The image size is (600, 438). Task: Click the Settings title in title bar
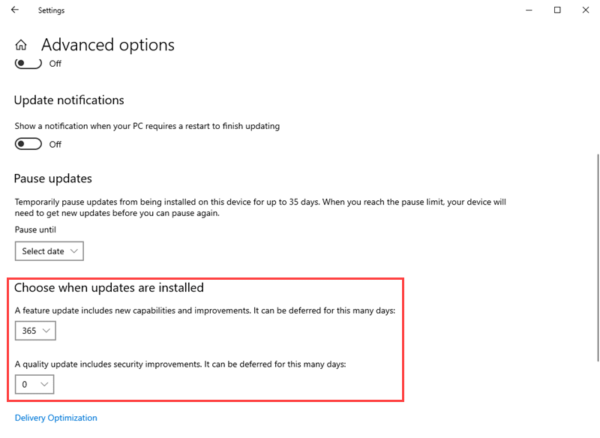[x=51, y=10]
